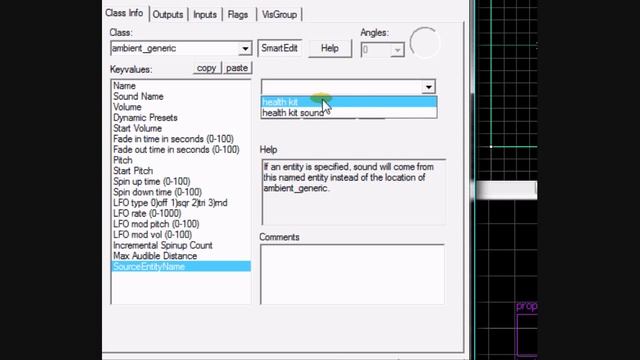Toggle the SmartEdit button
The width and height of the screenshot is (640, 360).
(x=280, y=48)
